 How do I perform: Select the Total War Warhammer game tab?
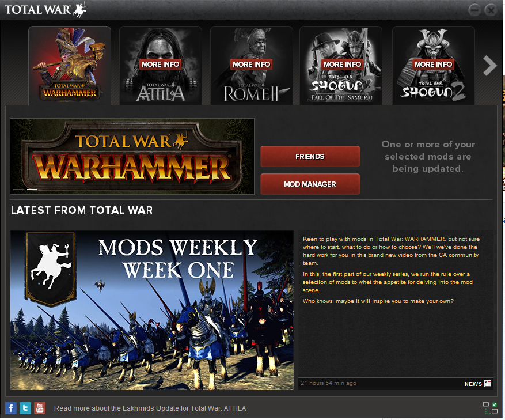pos(70,66)
